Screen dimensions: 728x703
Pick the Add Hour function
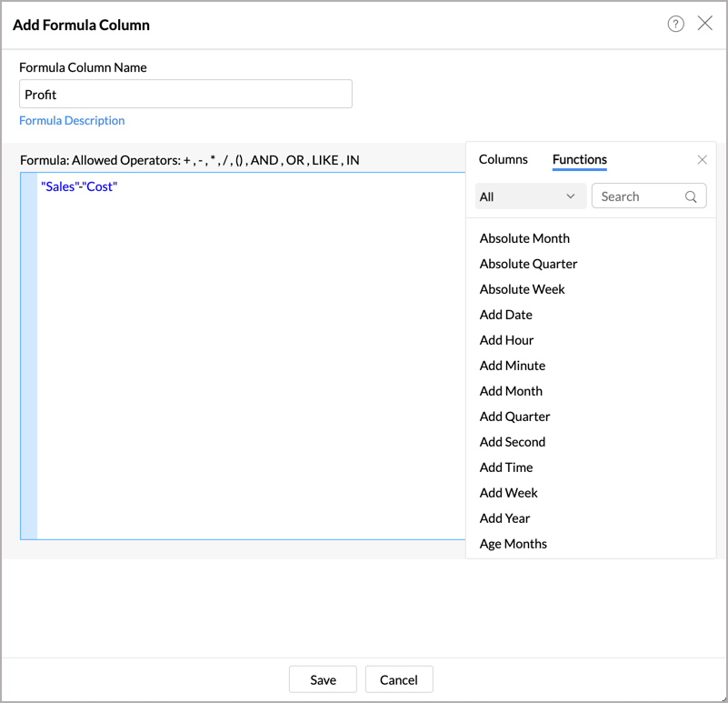506,340
